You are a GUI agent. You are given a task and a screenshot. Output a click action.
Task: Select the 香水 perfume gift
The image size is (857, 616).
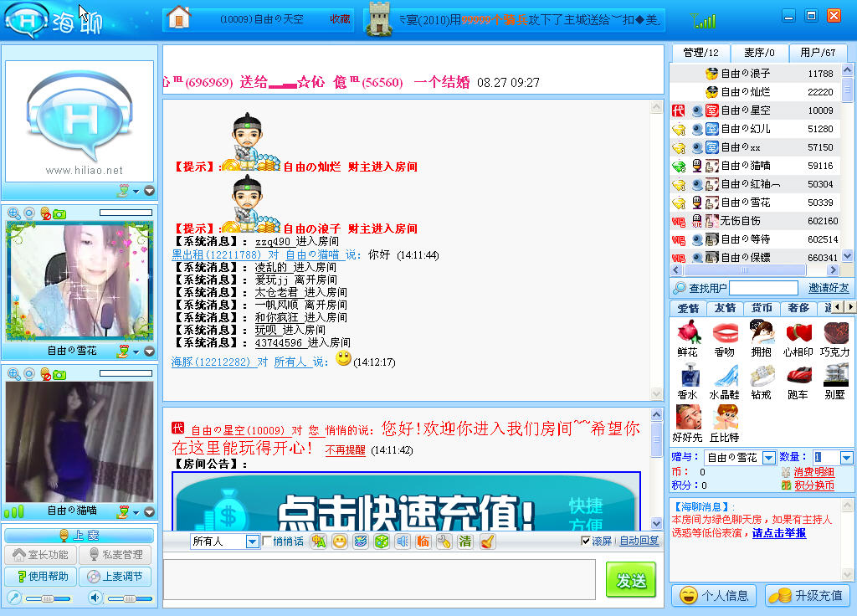[x=688, y=382]
